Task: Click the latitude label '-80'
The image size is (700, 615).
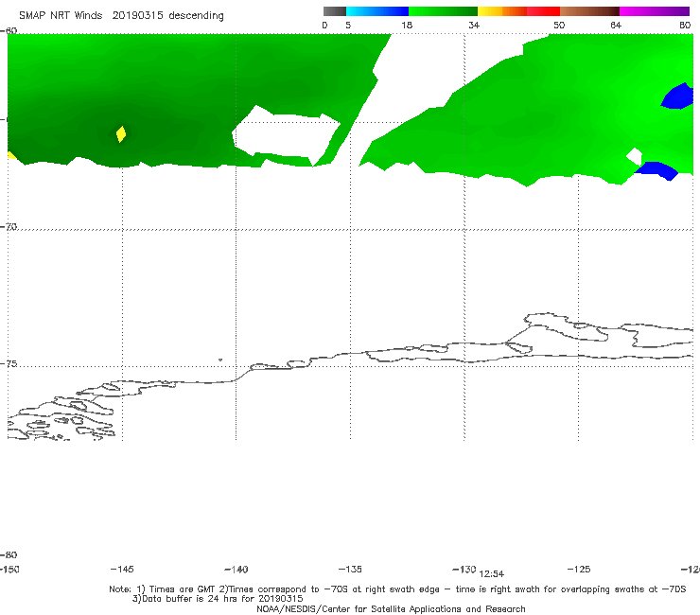Action: [9, 554]
